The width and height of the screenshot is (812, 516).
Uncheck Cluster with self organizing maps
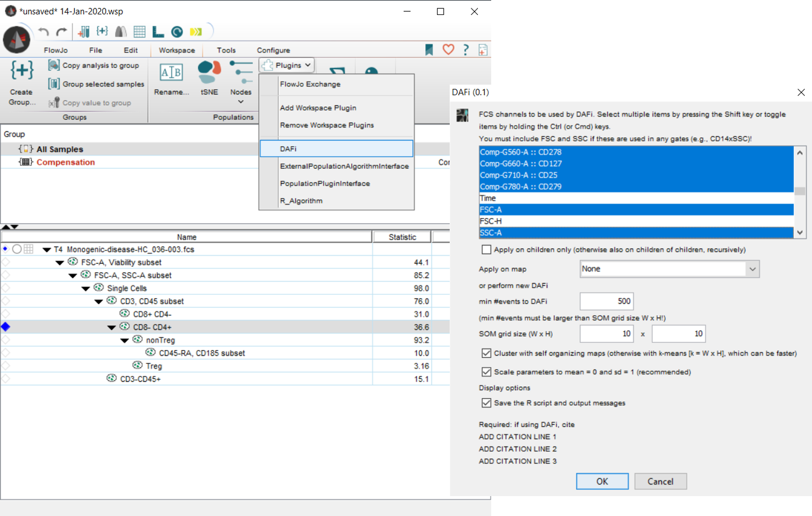(486, 353)
